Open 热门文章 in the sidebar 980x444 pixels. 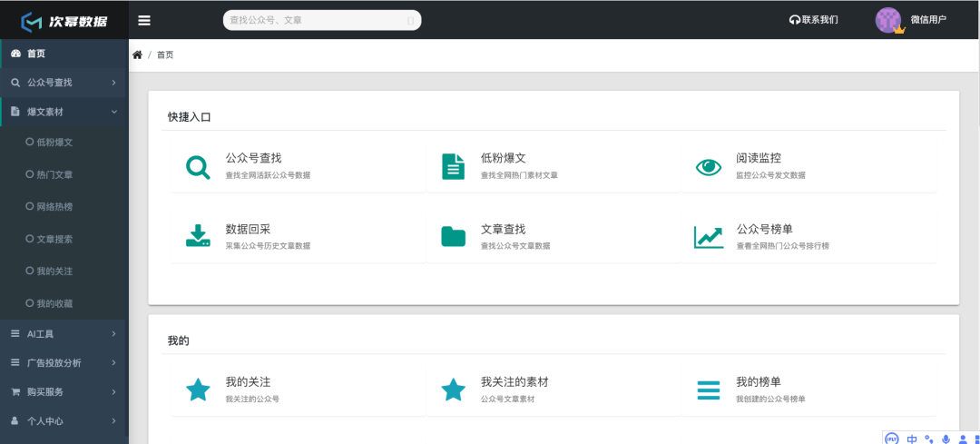55,174
